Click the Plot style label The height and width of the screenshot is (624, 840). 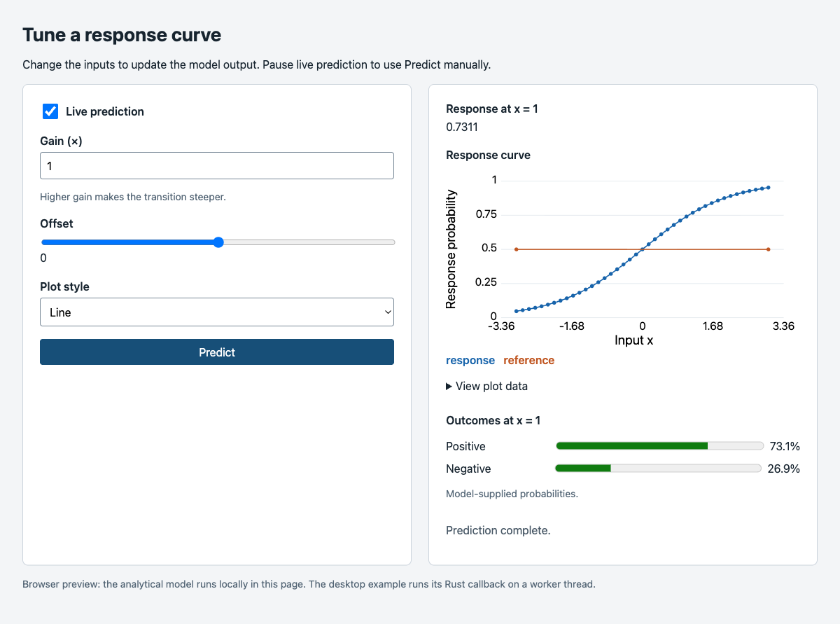(64, 286)
